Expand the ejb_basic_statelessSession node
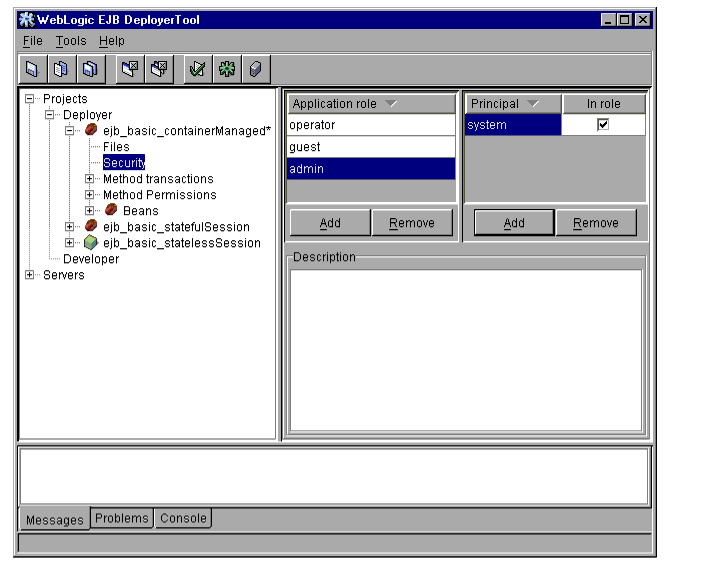The height and width of the screenshot is (567, 713). 70,242
